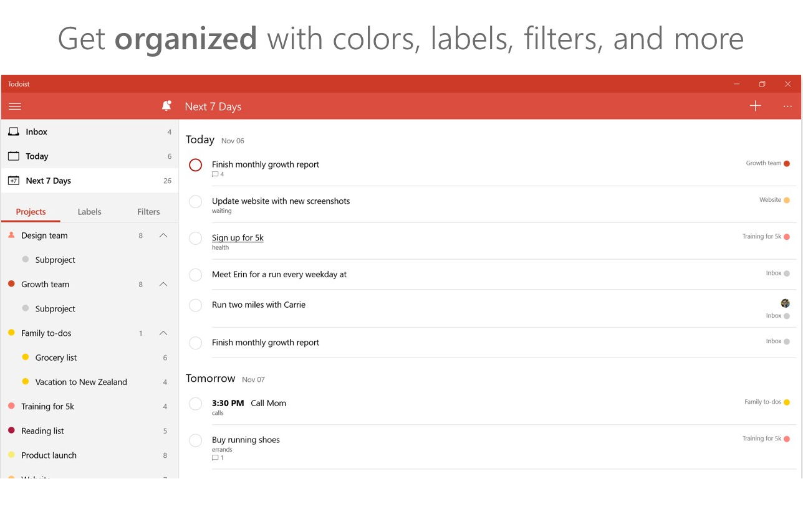The width and height of the screenshot is (803, 532).
Task: Click the Today Nov 06 section header
Action: coord(215,140)
